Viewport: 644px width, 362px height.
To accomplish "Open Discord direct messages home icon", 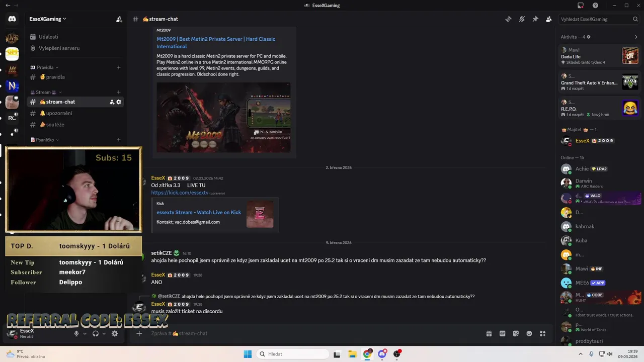I will pyautogui.click(x=12, y=19).
